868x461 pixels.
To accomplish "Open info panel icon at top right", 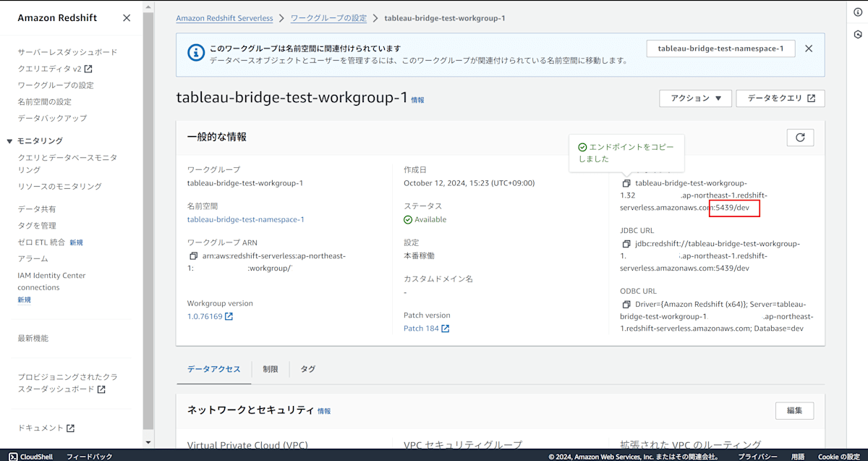I will (858, 13).
